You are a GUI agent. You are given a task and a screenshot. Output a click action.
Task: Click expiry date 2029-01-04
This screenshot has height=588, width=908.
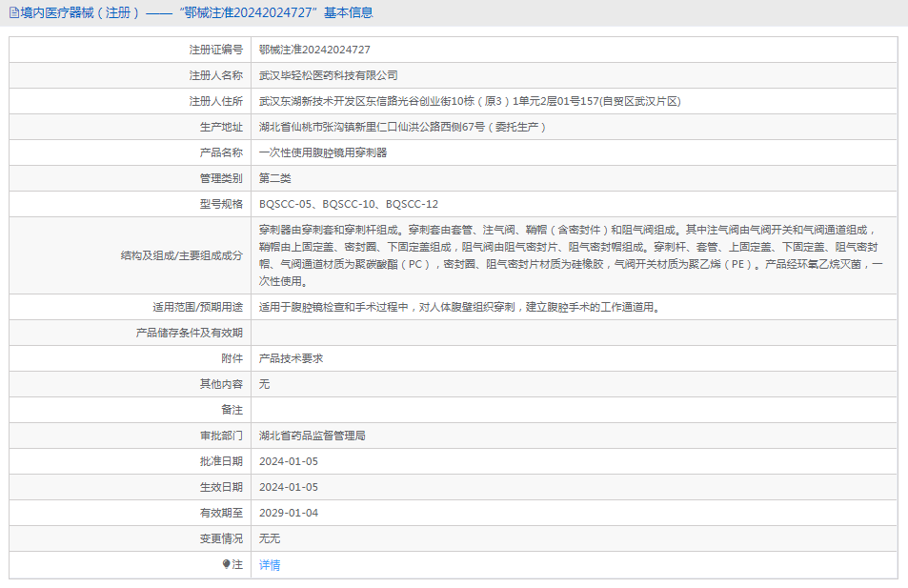[289, 513]
